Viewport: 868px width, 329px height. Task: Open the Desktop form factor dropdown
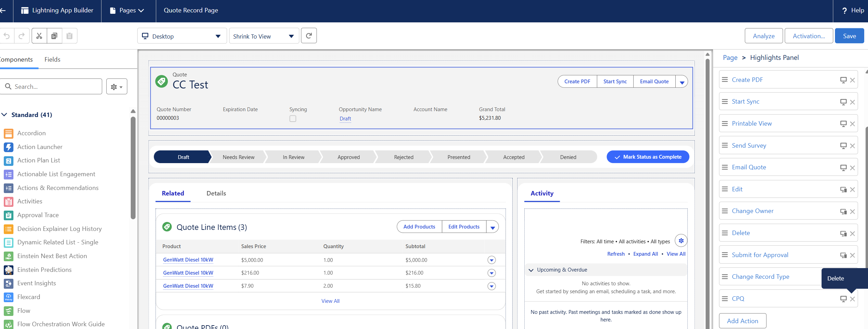182,36
